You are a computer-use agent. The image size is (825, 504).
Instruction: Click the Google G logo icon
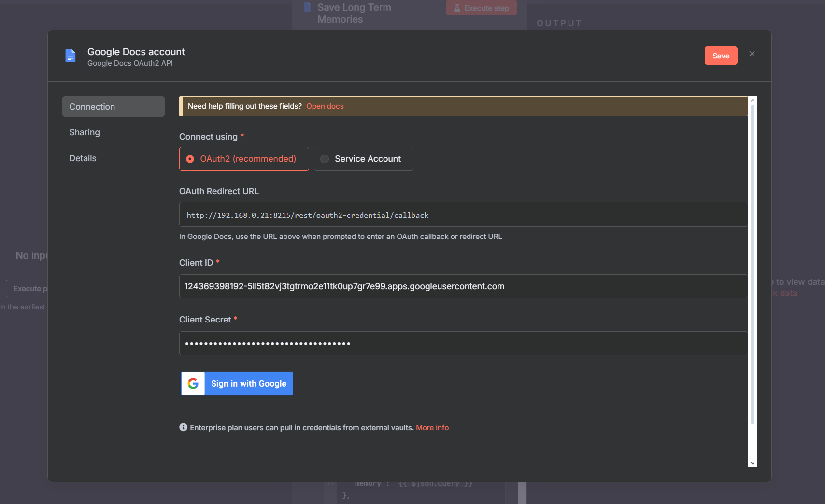[x=193, y=384]
